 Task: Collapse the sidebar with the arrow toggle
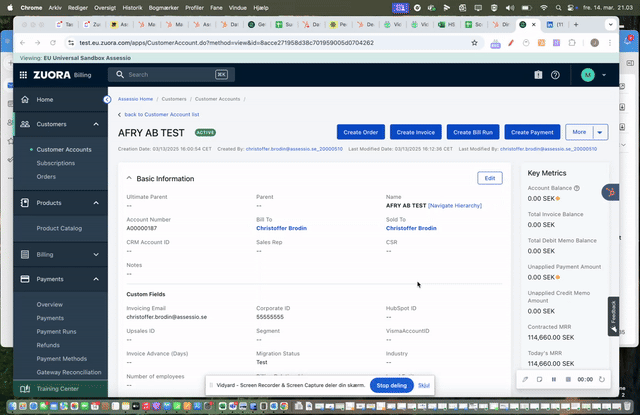tap(107, 99)
